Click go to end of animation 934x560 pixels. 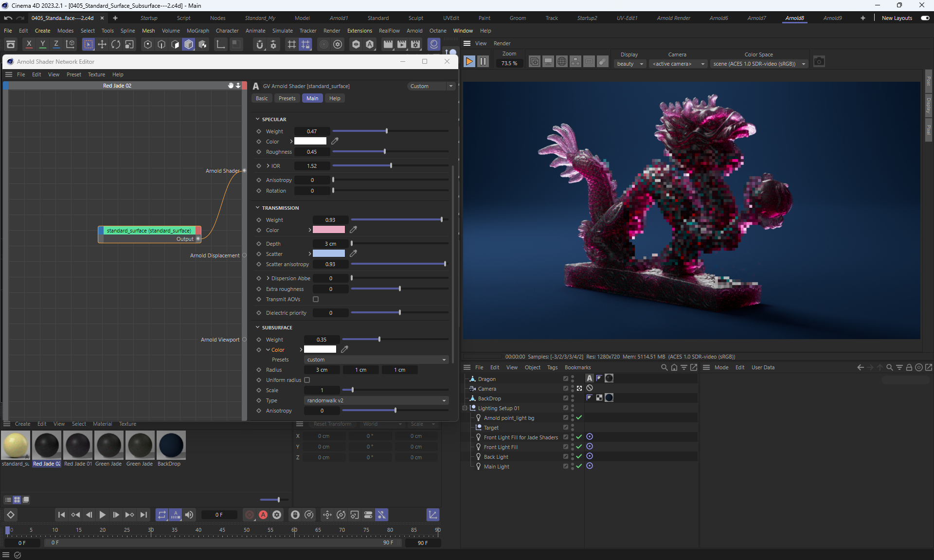pos(144,515)
